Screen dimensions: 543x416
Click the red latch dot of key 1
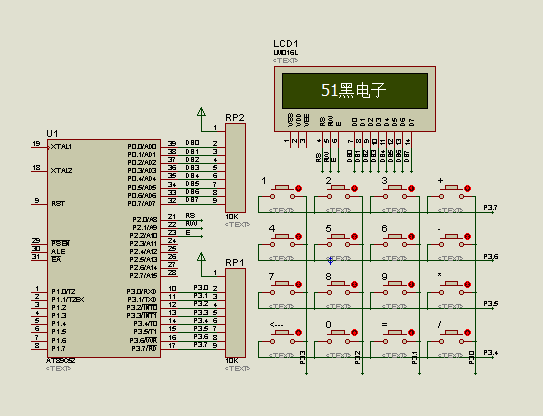pyautogui.click(x=299, y=188)
